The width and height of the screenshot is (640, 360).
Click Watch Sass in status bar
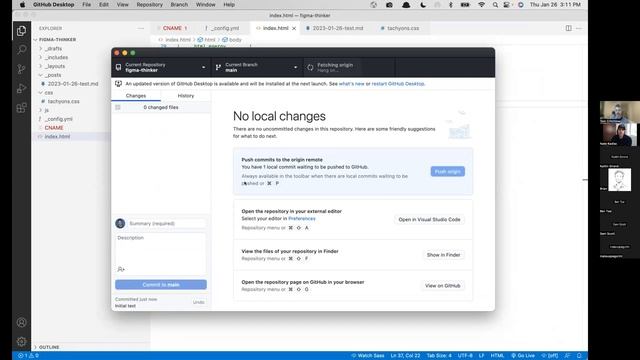368,356
